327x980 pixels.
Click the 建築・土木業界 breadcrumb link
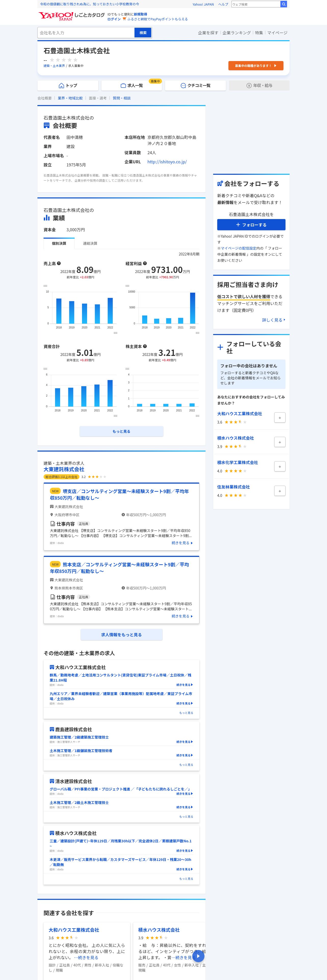(54, 66)
